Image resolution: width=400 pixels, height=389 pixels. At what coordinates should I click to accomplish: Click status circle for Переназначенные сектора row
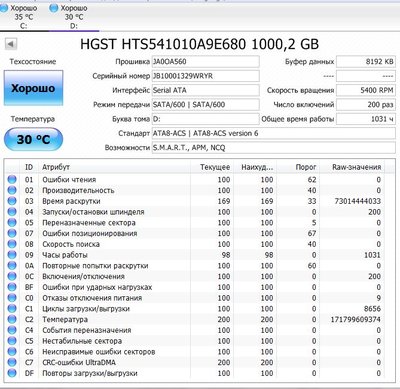[12, 222]
